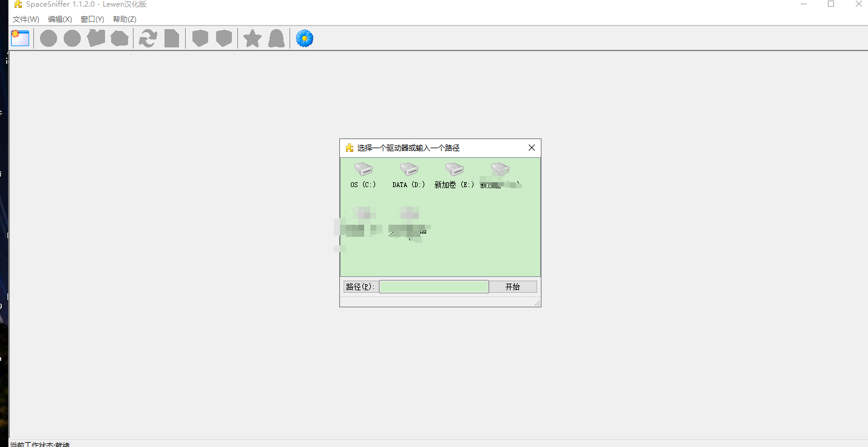Viewport: 868px width, 447px height.
Task: Open the 窗口(Y) menu
Action: [92, 19]
